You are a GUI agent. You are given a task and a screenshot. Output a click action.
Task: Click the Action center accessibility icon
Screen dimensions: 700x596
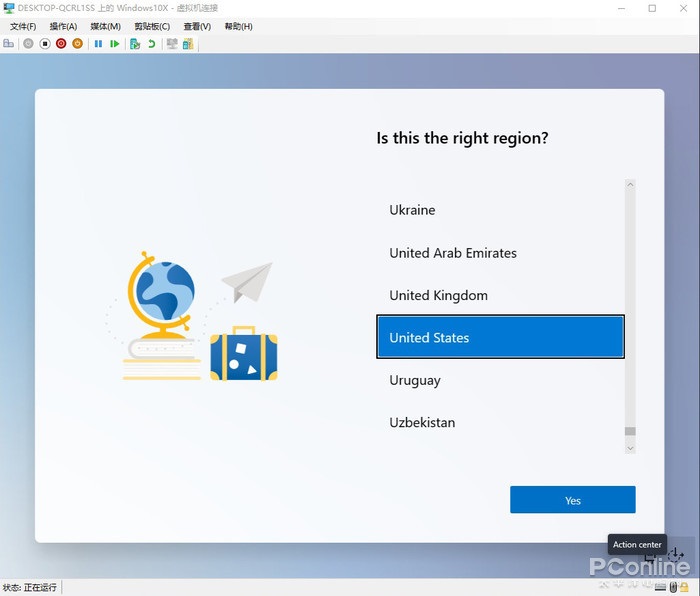[x=675, y=555]
